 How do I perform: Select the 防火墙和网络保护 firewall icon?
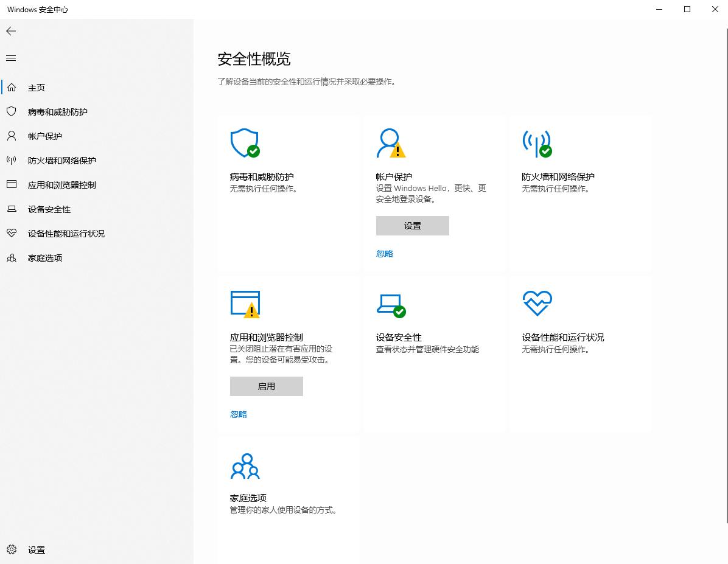(538, 143)
